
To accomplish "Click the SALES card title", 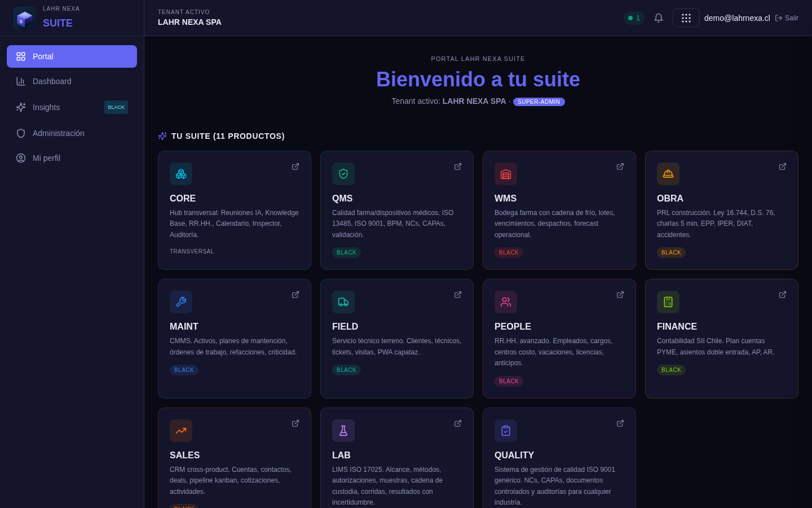I will tap(184, 456).
